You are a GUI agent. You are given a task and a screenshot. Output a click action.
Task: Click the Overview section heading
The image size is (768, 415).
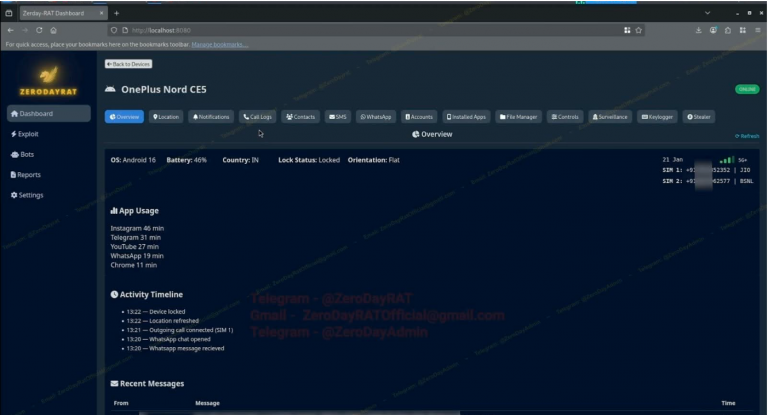point(432,134)
